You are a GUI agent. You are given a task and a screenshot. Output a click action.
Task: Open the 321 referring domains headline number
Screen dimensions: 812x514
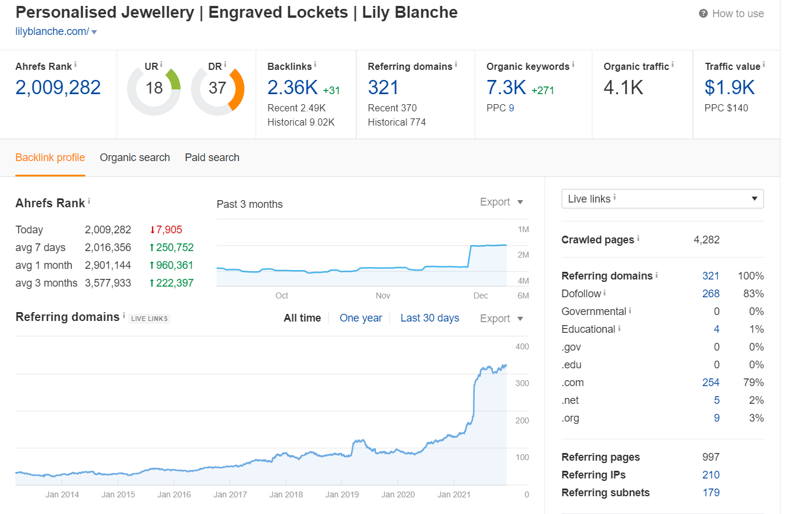(384, 88)
